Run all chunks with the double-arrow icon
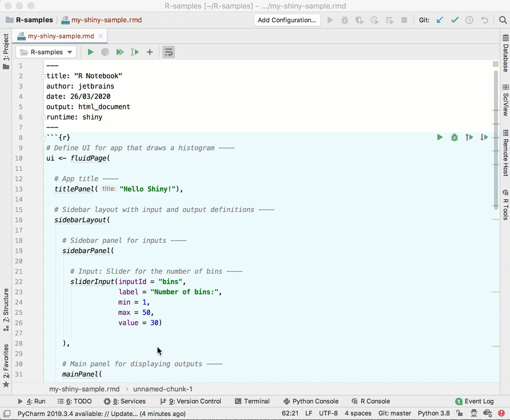The height and width of the screenshot is (420, 510). pyautogui.click(x=120, y=52)
